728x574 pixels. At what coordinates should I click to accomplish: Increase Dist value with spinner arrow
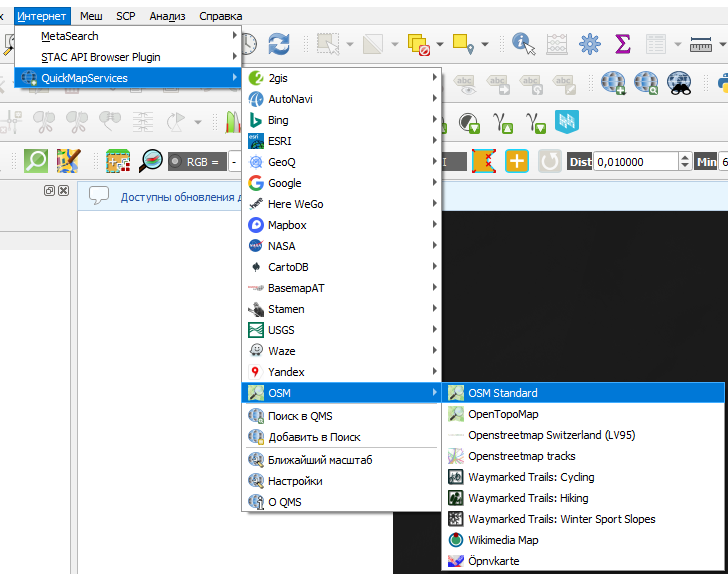click(x=685, y=157)
